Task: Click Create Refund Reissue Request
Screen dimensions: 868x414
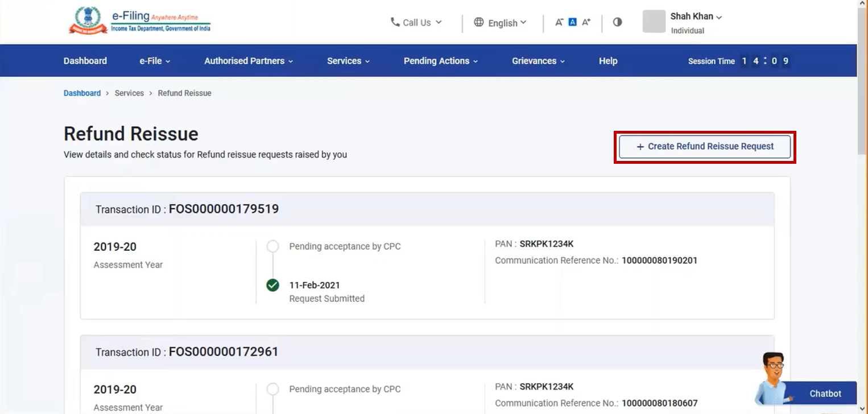Action: coord(704,146)
